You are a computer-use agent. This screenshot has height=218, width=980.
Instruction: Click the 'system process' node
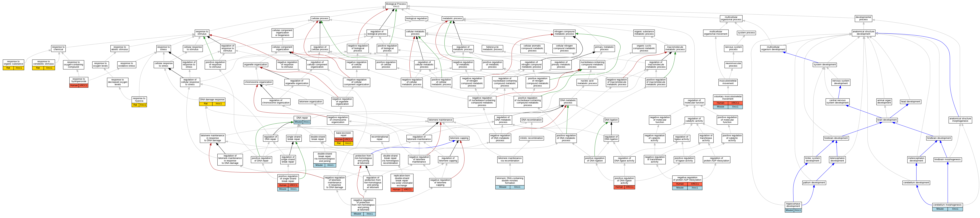point(746,33)
